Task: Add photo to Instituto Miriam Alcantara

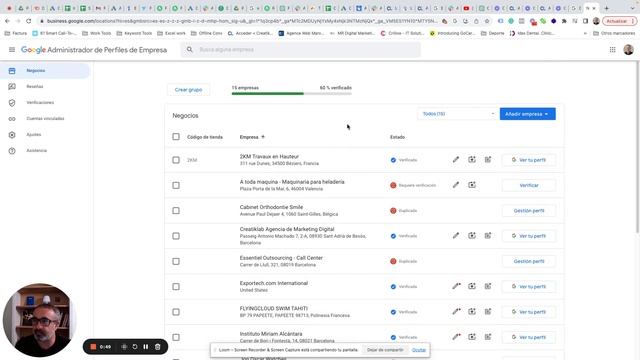Action: pos(472,337)
